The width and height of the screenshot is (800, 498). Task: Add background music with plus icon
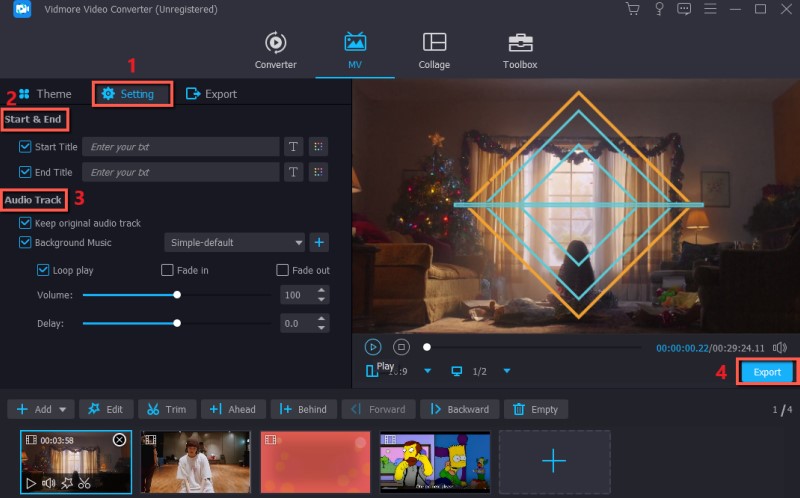click(x=319, y=242)
